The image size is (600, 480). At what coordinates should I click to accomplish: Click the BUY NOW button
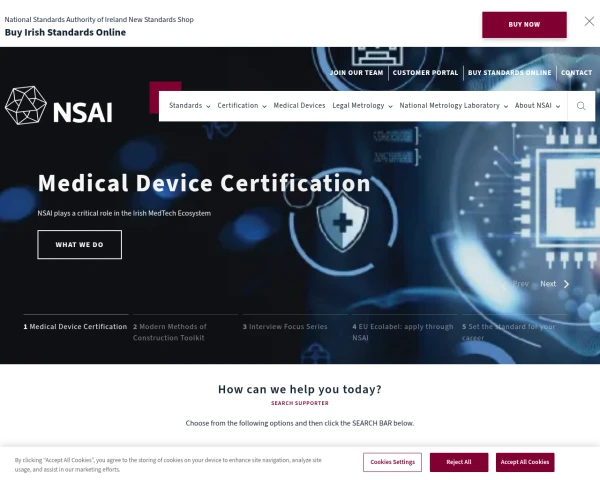pos(524,24)
